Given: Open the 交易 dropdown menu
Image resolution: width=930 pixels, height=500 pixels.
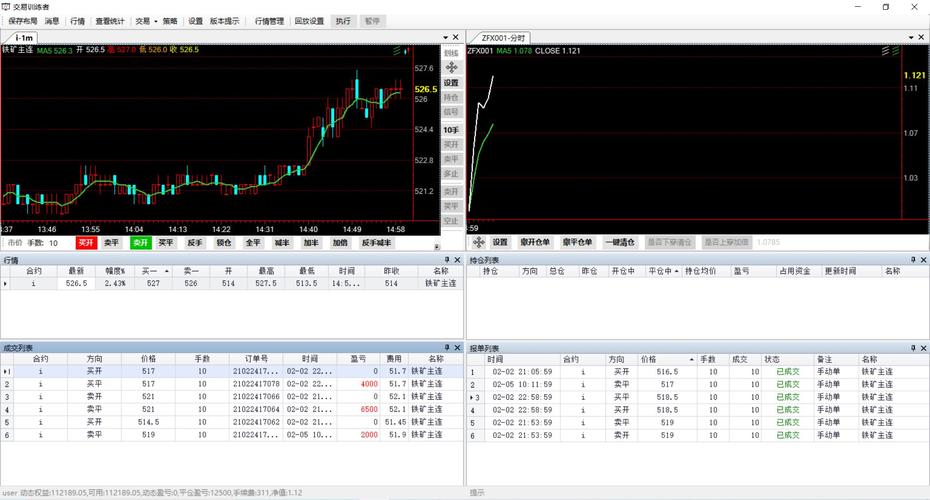Looking at the screenshot, I should (x=146, y=20).
